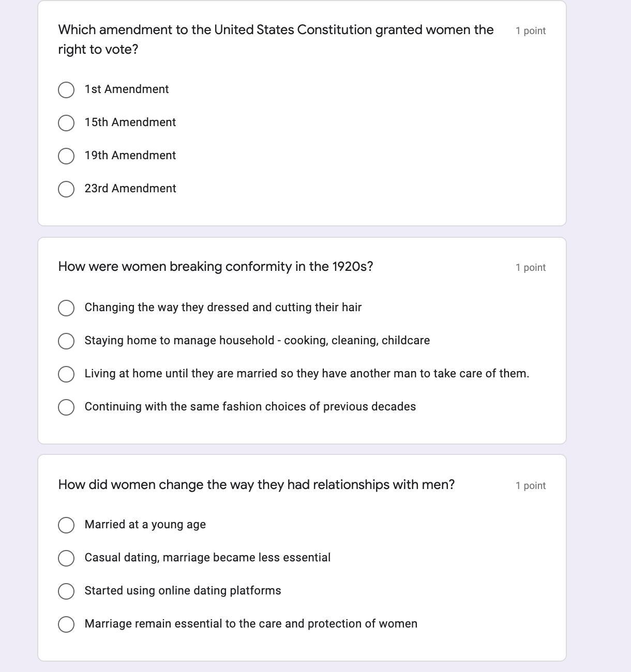Click the women's right to vote question text
631x672 pixels.
point(276,39)
